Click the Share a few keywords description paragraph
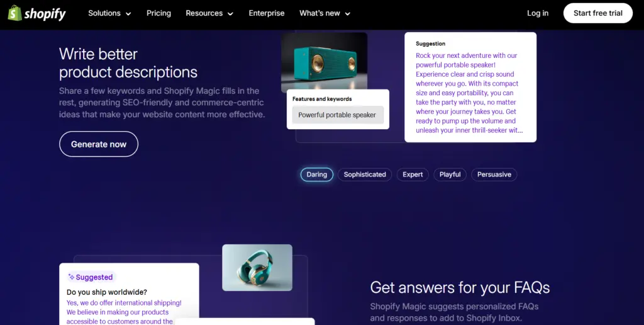 click(x=162, y=103)
